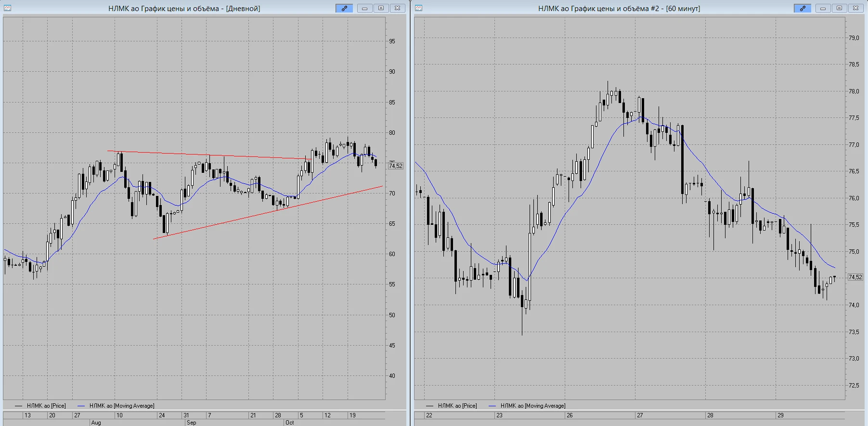Click the Sep month label on the daily time axis
The height and width of the screenshot is (426, 868).
point(191,423)
